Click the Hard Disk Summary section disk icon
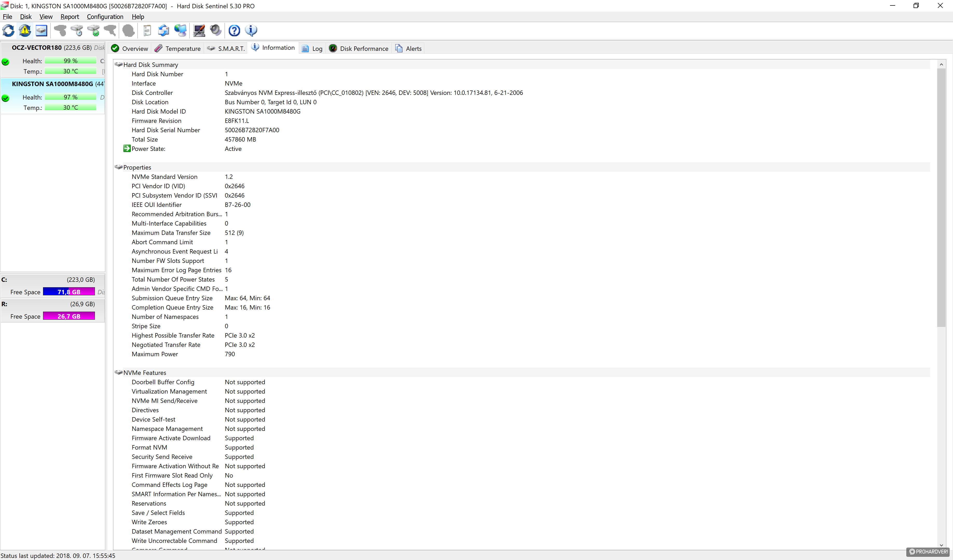 tap(118, 64)
